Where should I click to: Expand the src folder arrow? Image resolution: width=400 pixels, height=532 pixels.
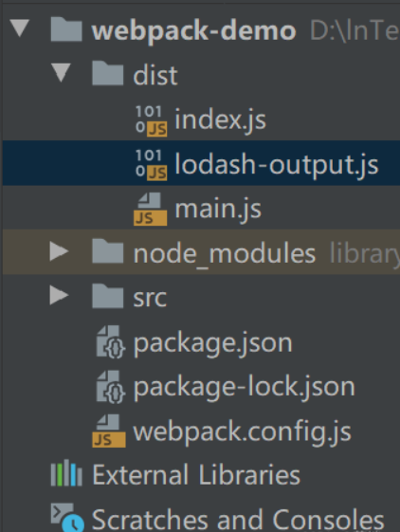point(59,295)
